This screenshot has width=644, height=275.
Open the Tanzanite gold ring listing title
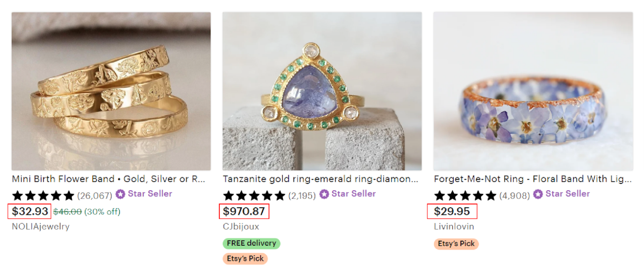pos(321,179)
